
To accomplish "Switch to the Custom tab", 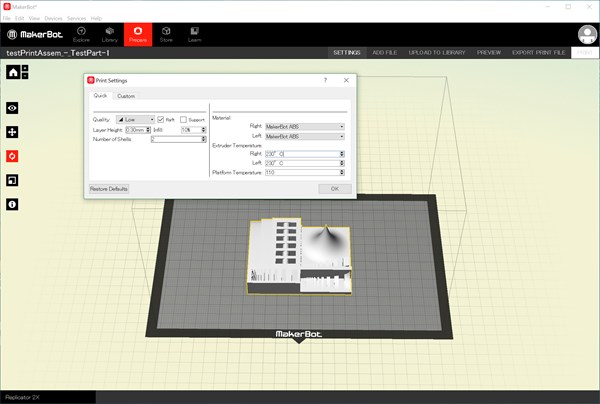I will (126, 96).
